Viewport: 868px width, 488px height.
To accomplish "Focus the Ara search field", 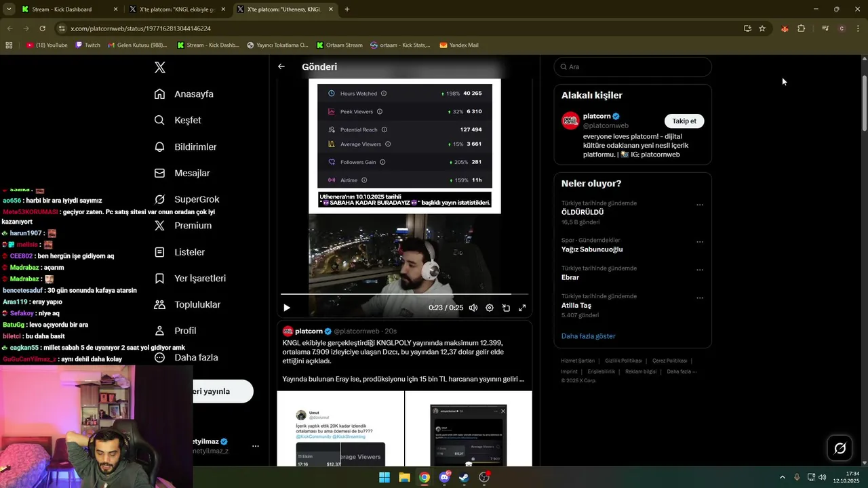I will click(633, 67).
